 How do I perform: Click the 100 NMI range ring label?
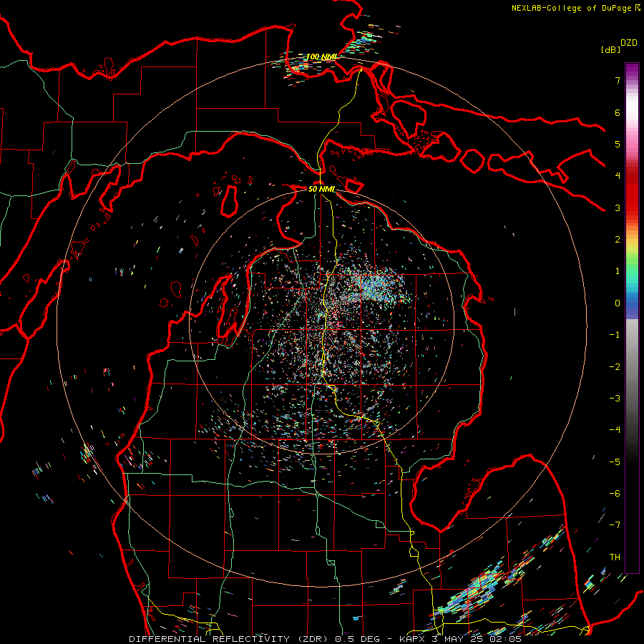coord(321,57)
